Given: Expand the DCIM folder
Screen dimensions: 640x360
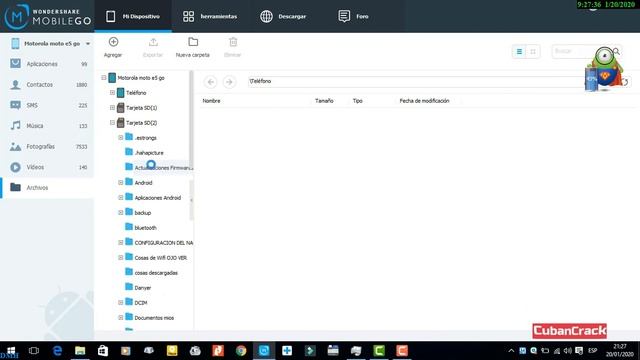Looking at the screenshot, I should pos(121,302).
